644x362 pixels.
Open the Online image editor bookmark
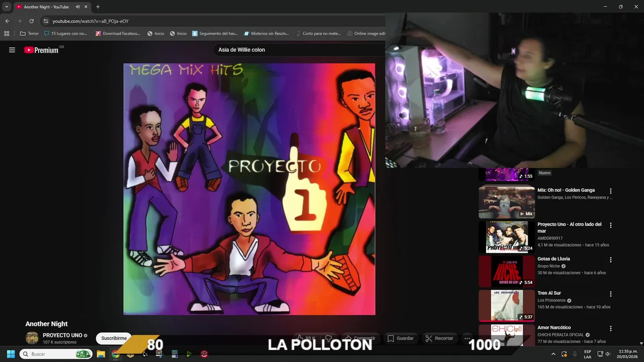pos(366,34)
